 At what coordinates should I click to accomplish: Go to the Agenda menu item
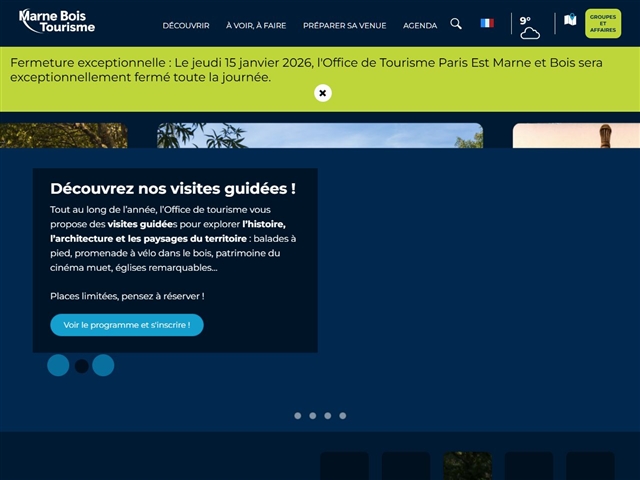pos(420,25)
